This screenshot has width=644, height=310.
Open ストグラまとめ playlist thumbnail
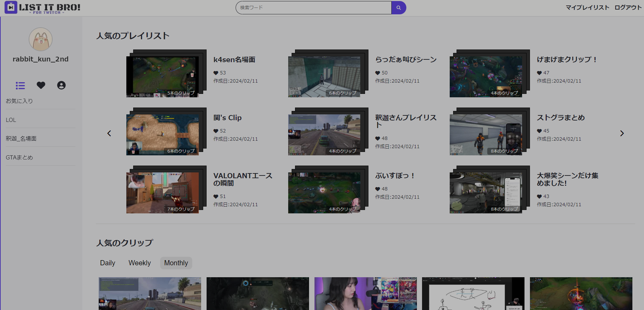point(486,135)
